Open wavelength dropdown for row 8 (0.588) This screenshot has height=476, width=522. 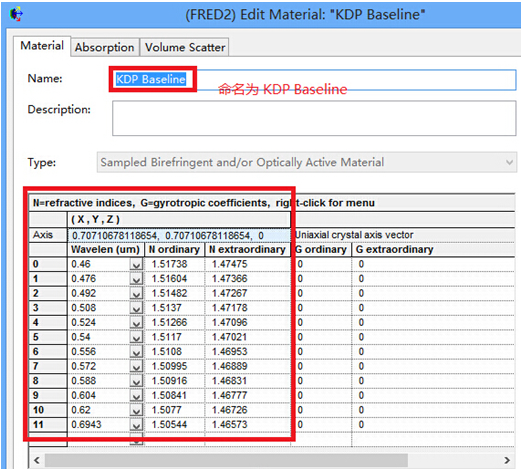point(136,382)
